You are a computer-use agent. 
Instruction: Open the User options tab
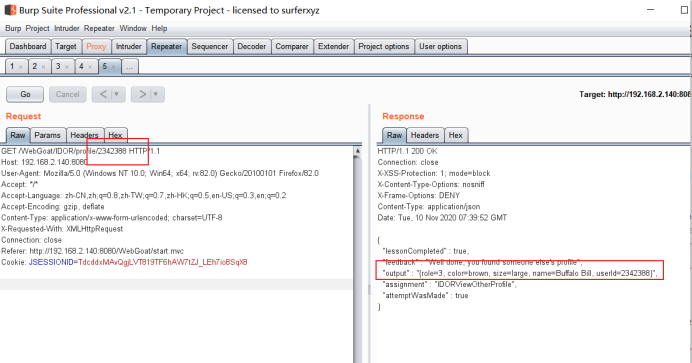pos(440,46)
